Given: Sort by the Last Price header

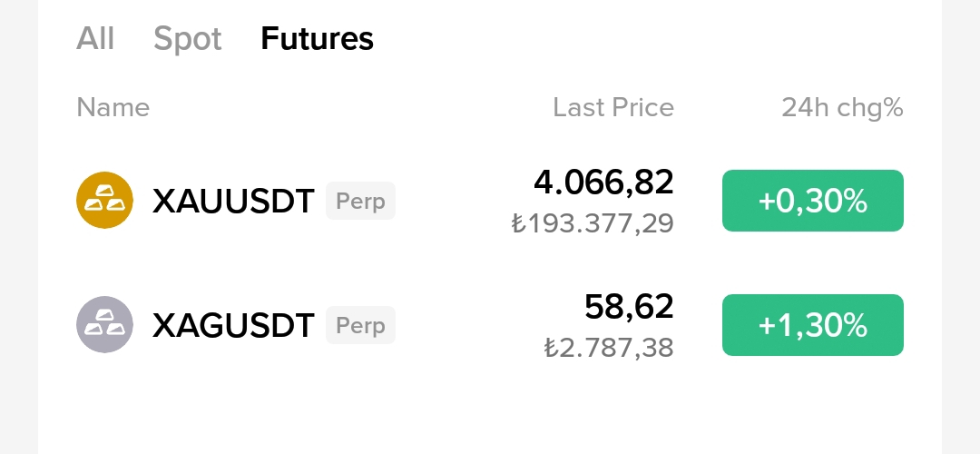Looking at the screenshot, I should [613, 107].
